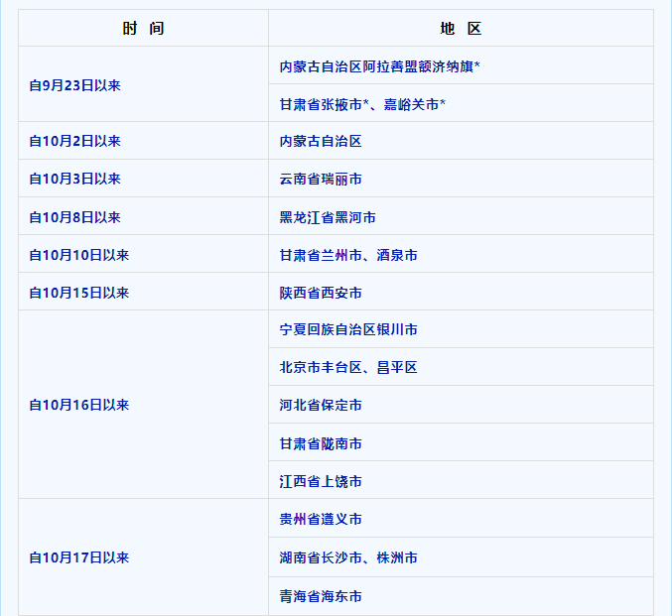Viewport: 672px width, 616px height.
Task: Select the 自9月23日以来 time cell
Action: 75,85
